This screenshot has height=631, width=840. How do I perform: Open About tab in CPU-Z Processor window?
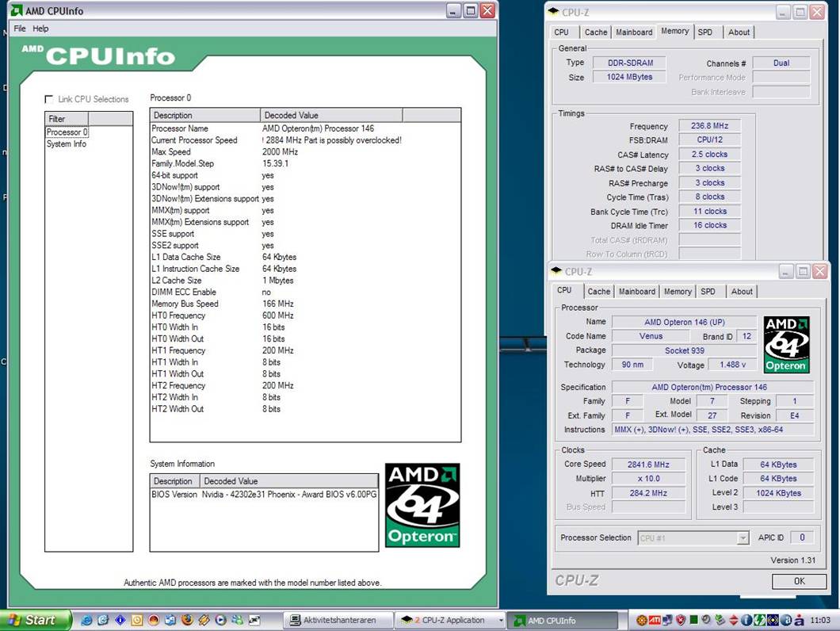pyautogui.click(x=742, y=292)
